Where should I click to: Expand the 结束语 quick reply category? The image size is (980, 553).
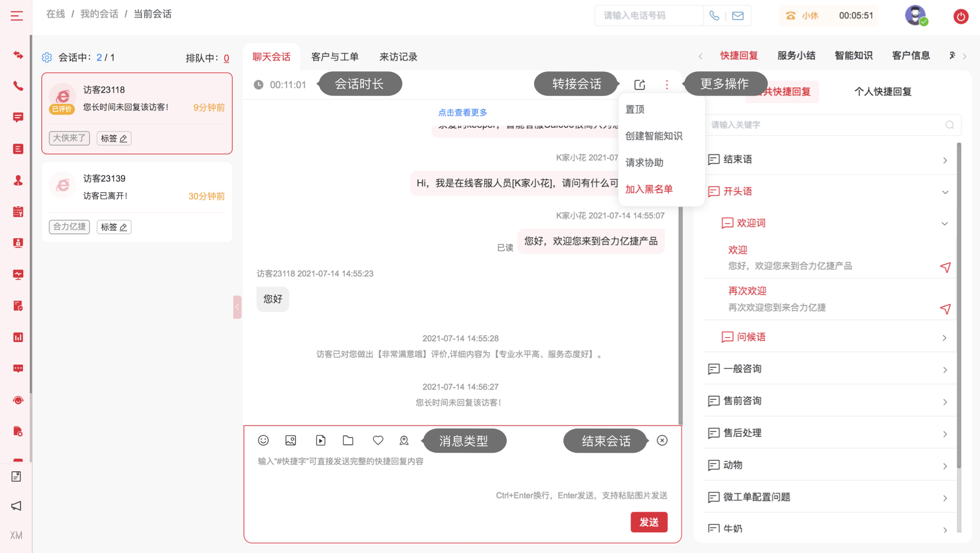945,160
